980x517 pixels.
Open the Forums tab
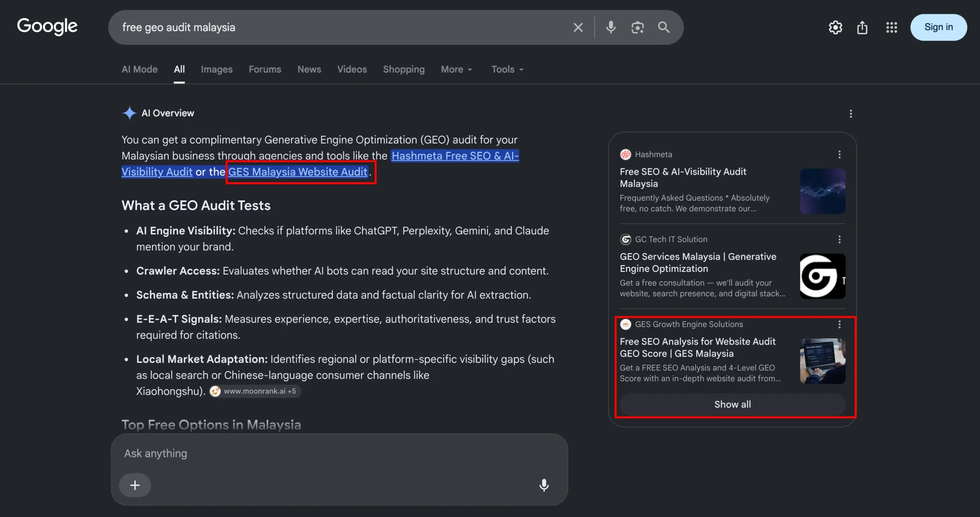265,69
